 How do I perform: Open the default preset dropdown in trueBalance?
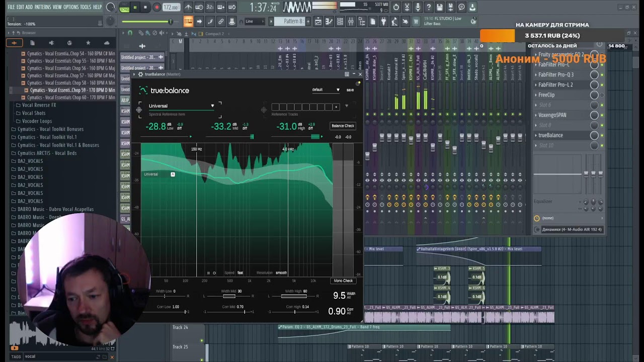(326, 90)
